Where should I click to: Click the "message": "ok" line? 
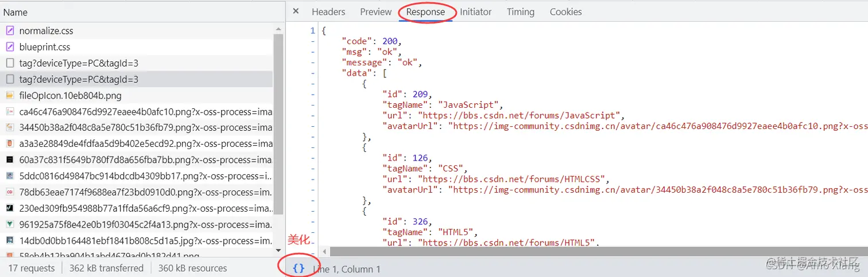click(x=382, y=62)
